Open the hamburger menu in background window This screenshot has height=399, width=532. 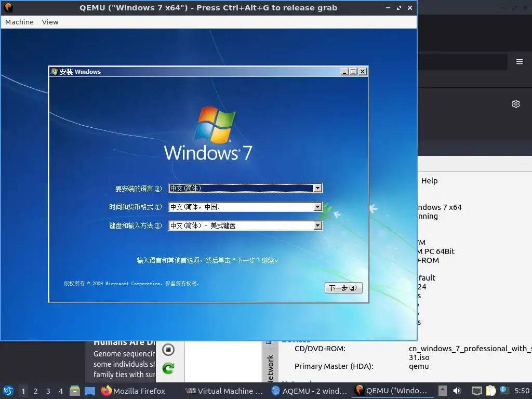click(520, 61)
